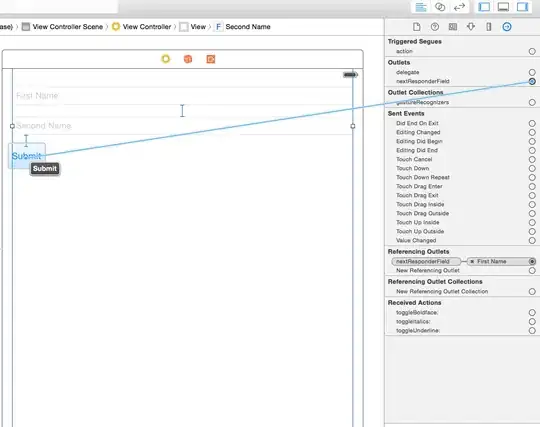Image resolution: width=540 pixels, height=427 pixels.
Task: Open the Assistant editor
Action: point(440,7)
